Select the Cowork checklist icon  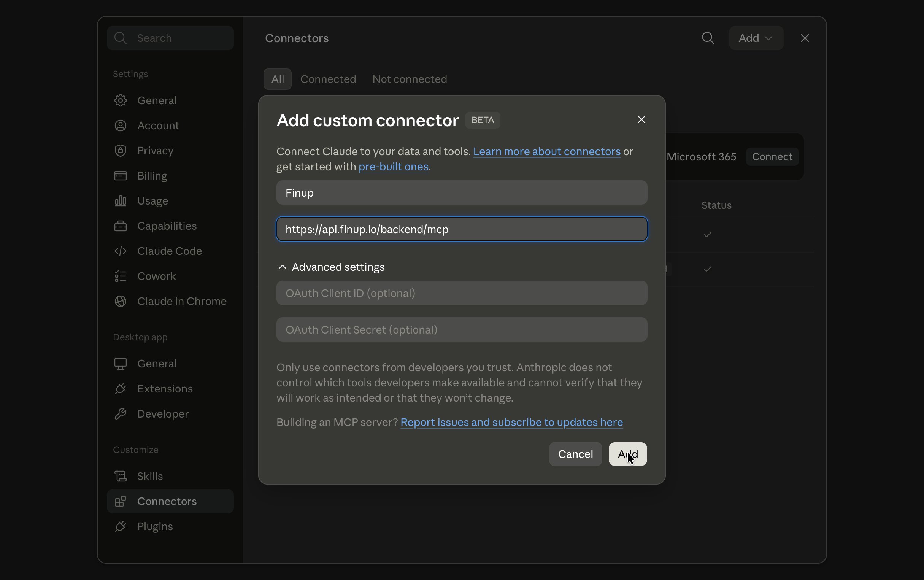coord(121,276)
